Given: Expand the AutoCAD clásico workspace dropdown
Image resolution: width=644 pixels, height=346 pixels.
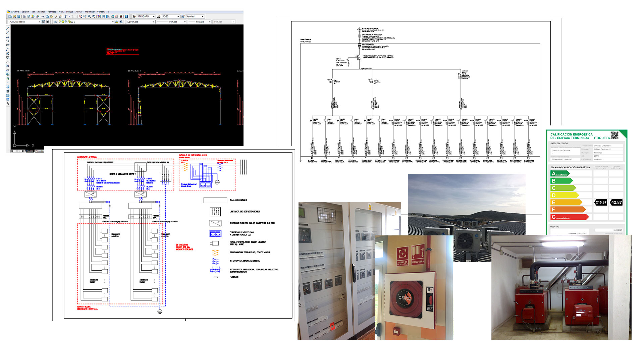Looking at the screenshot, I should pyautogui.click(x=39, y=22).
